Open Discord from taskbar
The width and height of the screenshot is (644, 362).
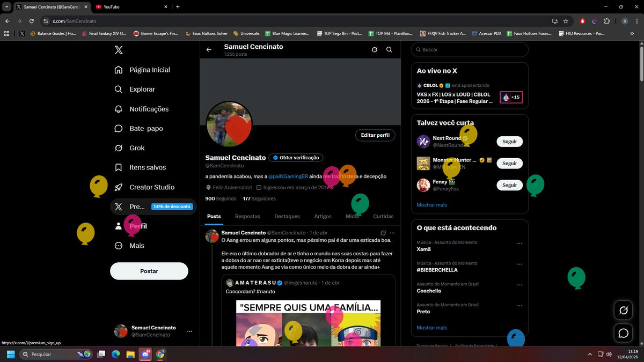pos(145,354)
